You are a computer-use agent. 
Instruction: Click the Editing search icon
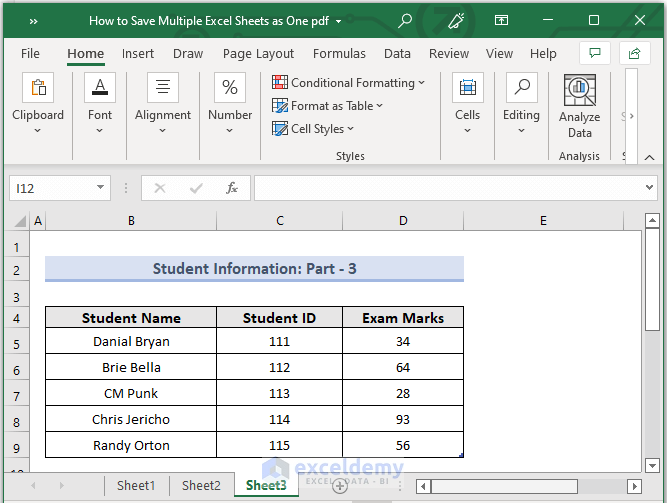click(x=521, y=89)
